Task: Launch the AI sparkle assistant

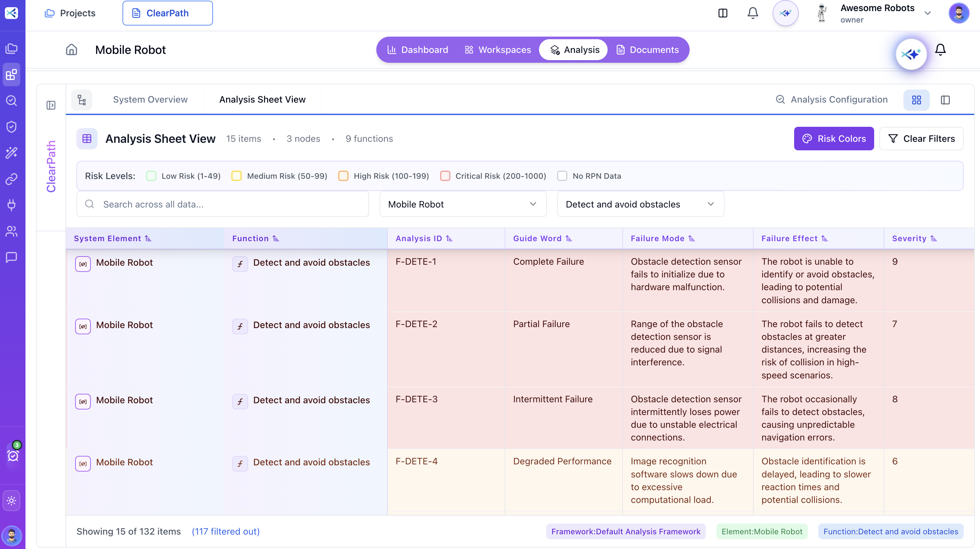Action: pyautogui.click(x=911, y=54)
